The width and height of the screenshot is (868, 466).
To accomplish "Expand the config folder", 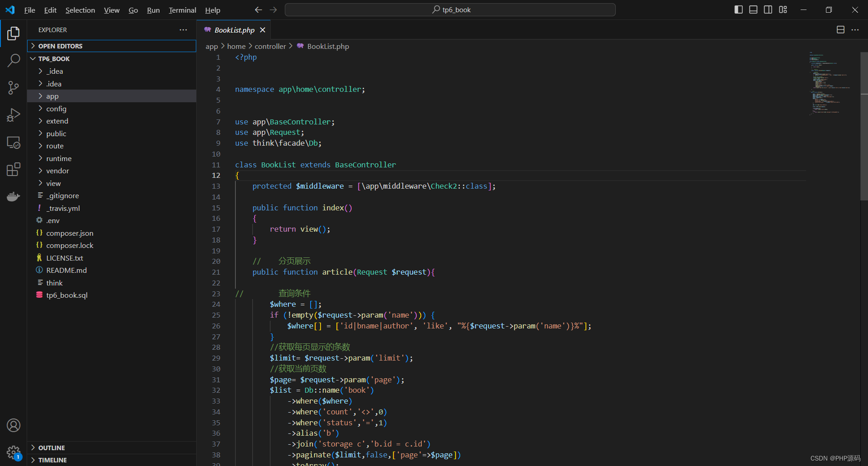I will tap(112, 109).
